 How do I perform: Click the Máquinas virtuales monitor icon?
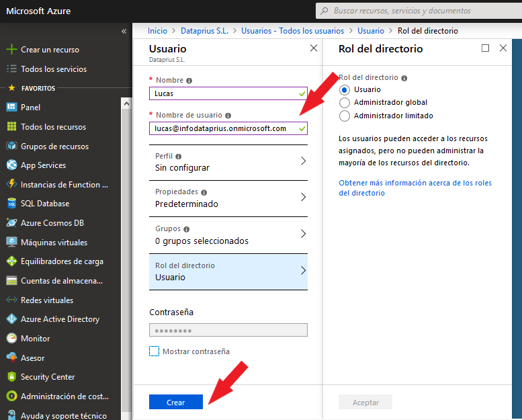pyautogui.click(x=11, y=242)
